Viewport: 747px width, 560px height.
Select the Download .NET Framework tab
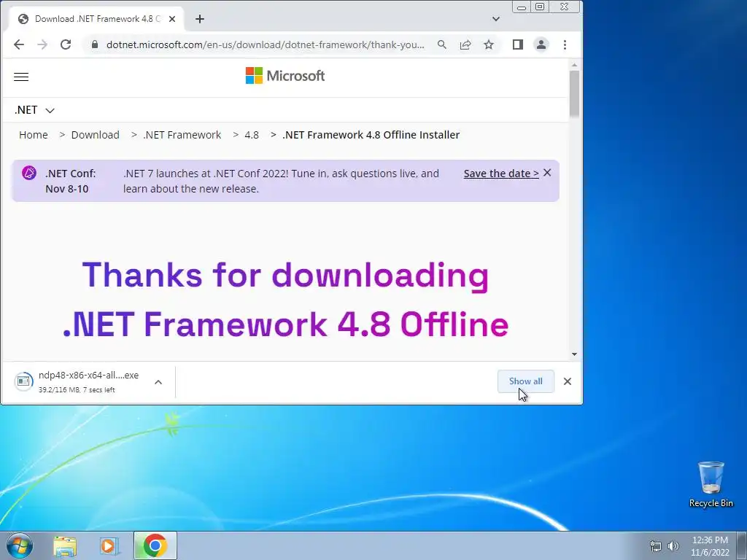97,19
